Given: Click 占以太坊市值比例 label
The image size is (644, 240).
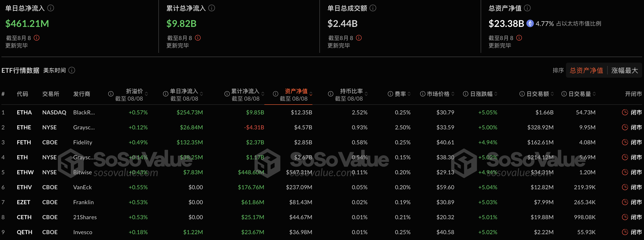Looking at the screenshot, I should pyautogui.click(x=579, y=23).
